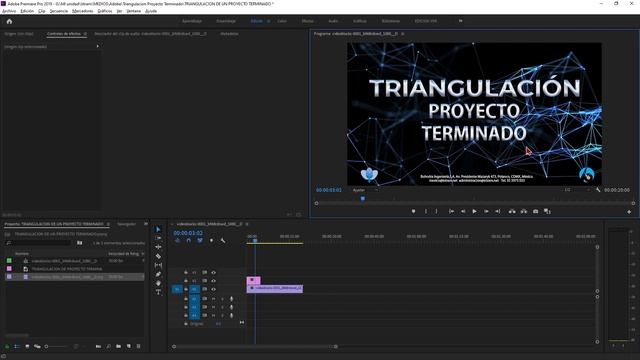Add marker button in Program monitor

point(413,211)
